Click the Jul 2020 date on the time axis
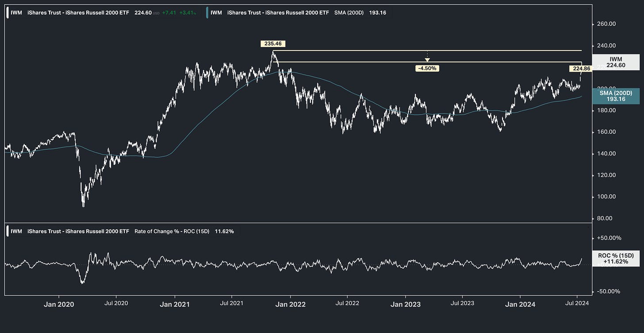 (116, 304)
